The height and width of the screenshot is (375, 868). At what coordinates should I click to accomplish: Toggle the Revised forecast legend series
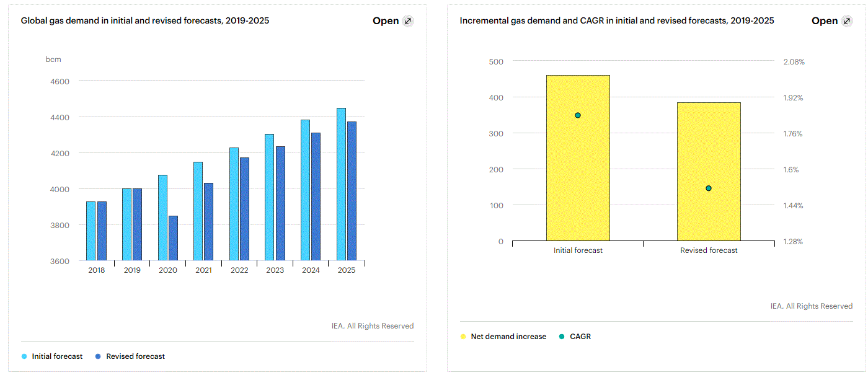pos(135,356)
